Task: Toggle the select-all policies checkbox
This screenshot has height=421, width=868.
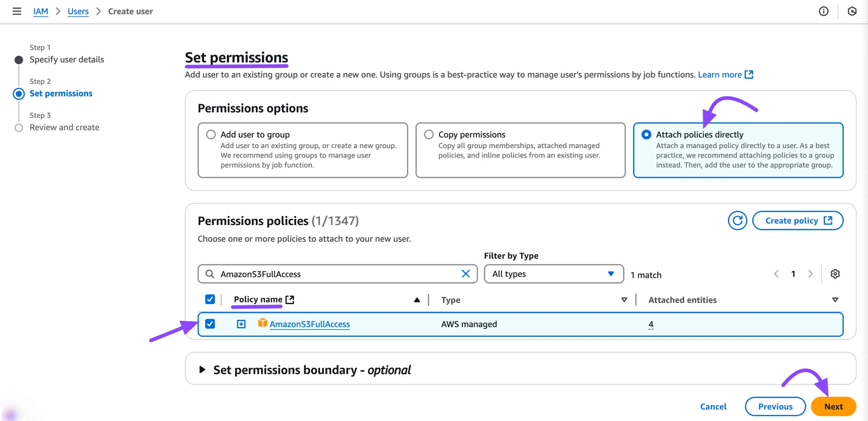Action: [x=210, y=299]
